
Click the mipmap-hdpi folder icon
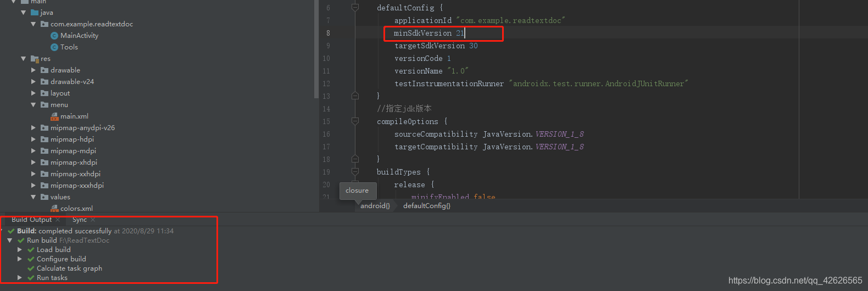[44, 139]
